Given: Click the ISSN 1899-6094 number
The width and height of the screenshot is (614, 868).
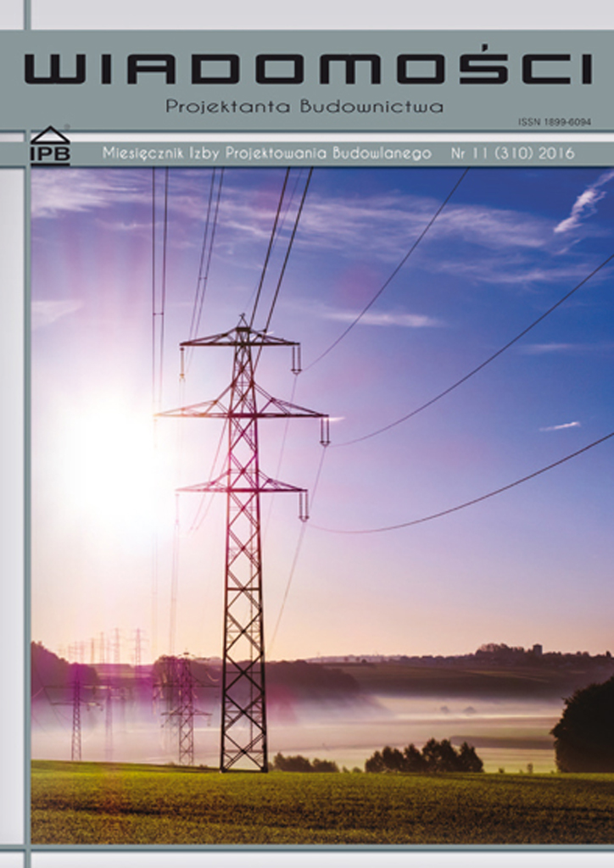Looking at the screenshot, I should click(554, 123).
